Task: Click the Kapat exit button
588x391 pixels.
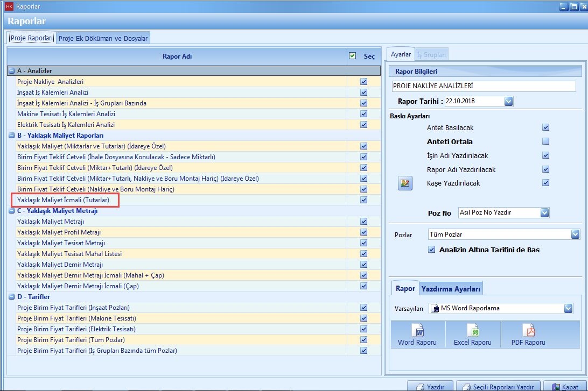Action: (x=565, y=386)
